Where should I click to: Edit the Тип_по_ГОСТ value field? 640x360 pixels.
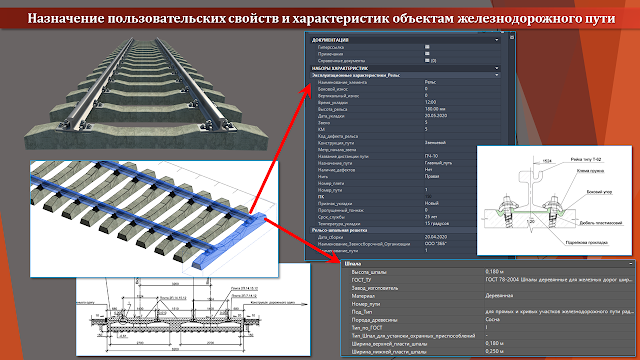[x=559, y=327]
